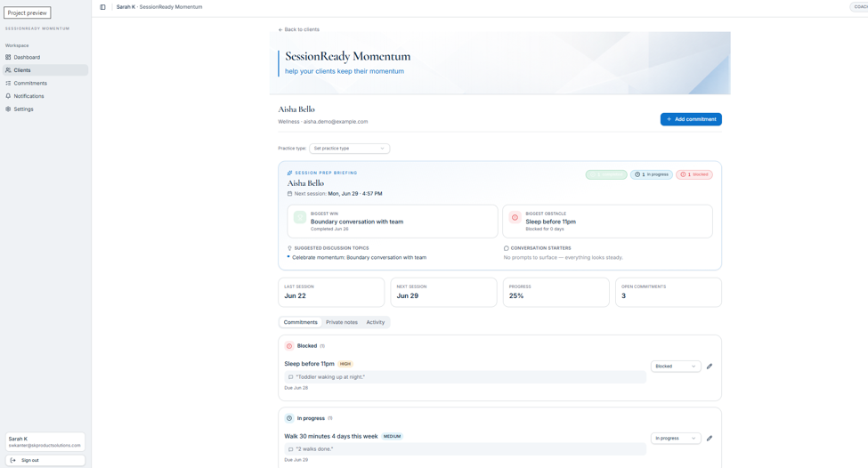
Task: Change status dropdown showing Blocked
Action: [x=676, y=367]
